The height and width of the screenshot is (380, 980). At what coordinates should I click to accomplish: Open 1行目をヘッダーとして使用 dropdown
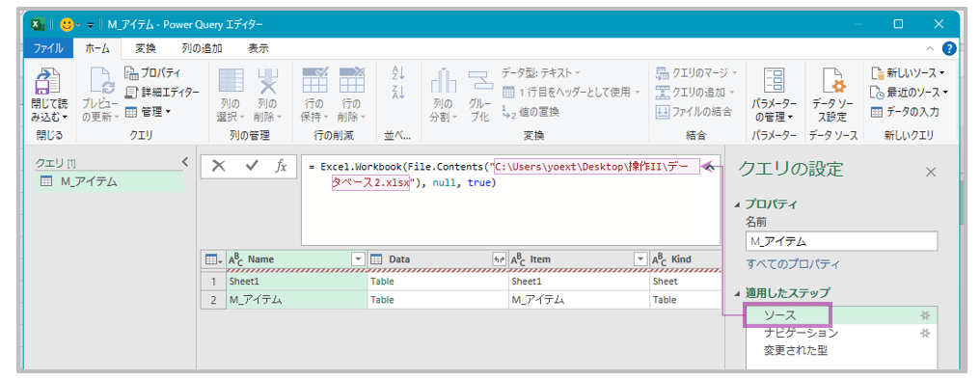click(x=571, y=92)
